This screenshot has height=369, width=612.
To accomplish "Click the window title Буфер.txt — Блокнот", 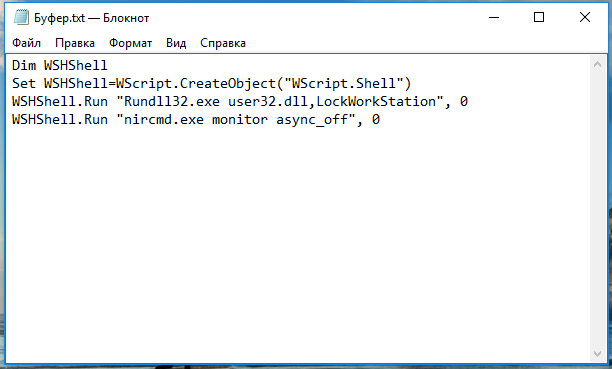I will [91, 18].
